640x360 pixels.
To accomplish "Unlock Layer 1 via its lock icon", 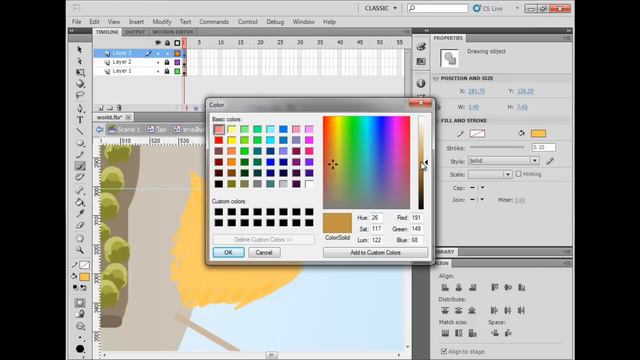I will click(167, 71).
